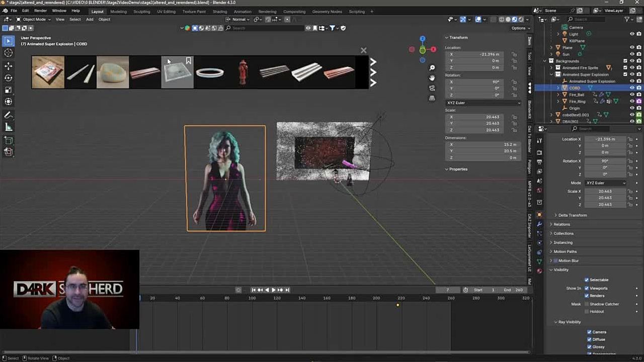Select the red fire hydrant asset thumbnail
644x362 pixels.
(243, 72)
